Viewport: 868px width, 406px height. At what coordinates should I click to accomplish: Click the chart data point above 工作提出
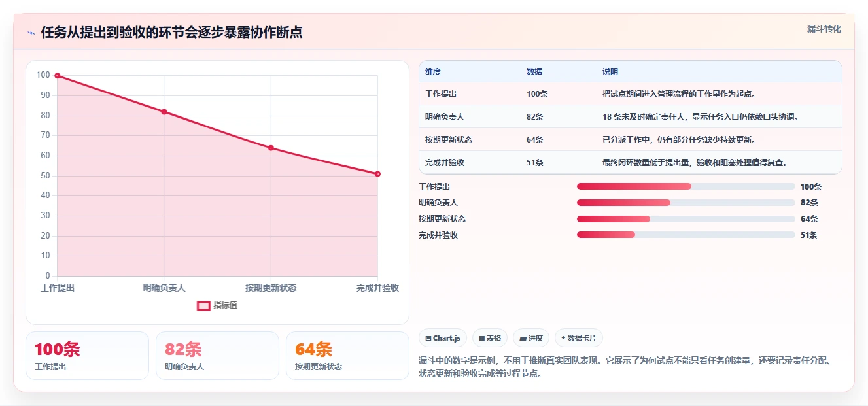(x=58, y=76)
